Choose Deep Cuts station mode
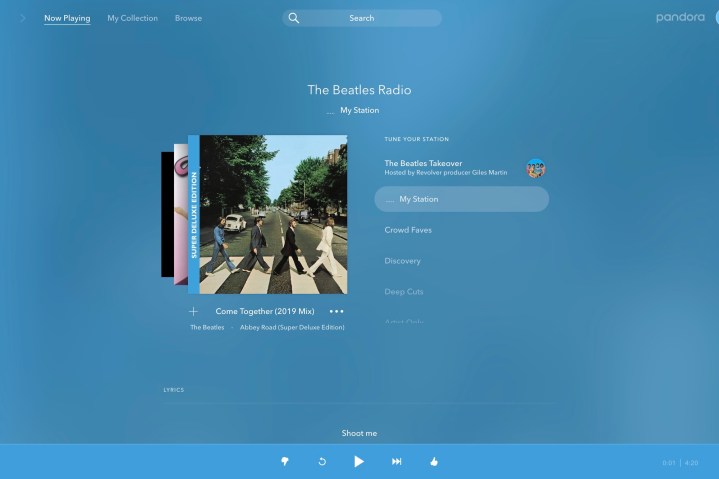 (404, 292)
